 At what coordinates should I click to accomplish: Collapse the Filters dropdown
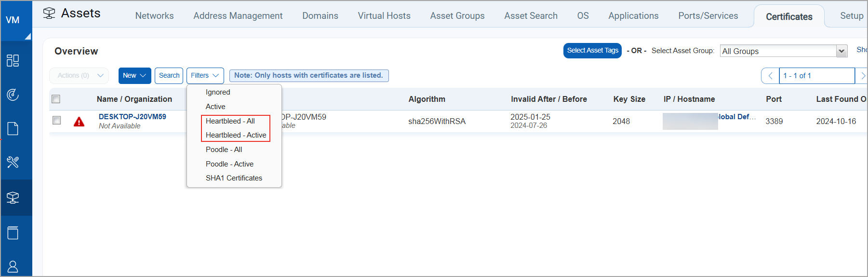pos(205,76)
